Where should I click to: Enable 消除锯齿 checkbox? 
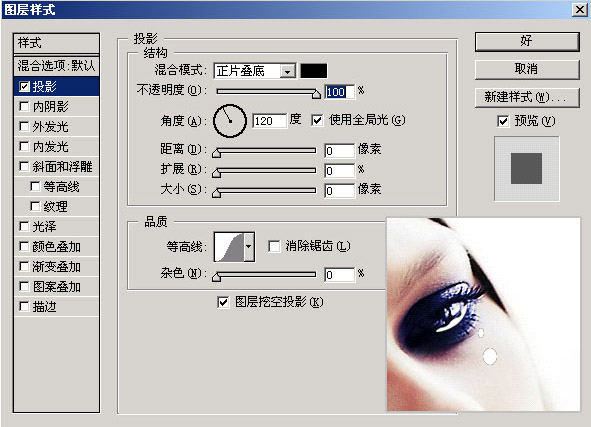(274, 246)
